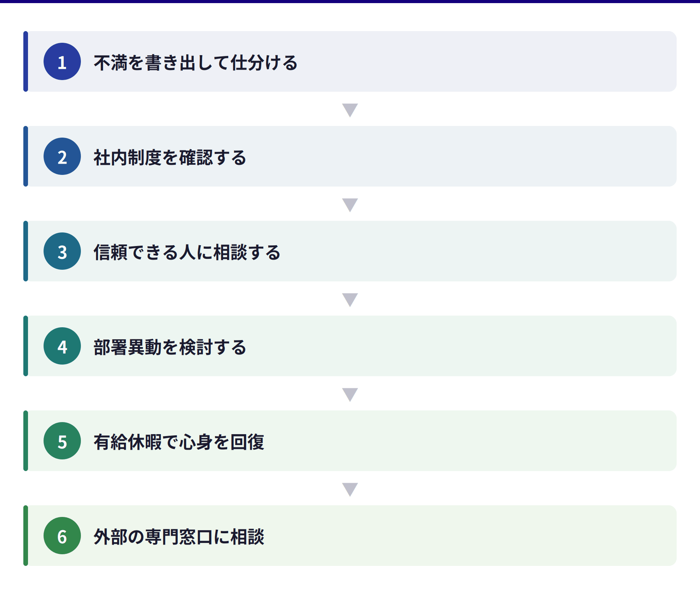Click the number 4 circle badge
Image resolution: width=700 pixels, height=597 pixels.
62,346
